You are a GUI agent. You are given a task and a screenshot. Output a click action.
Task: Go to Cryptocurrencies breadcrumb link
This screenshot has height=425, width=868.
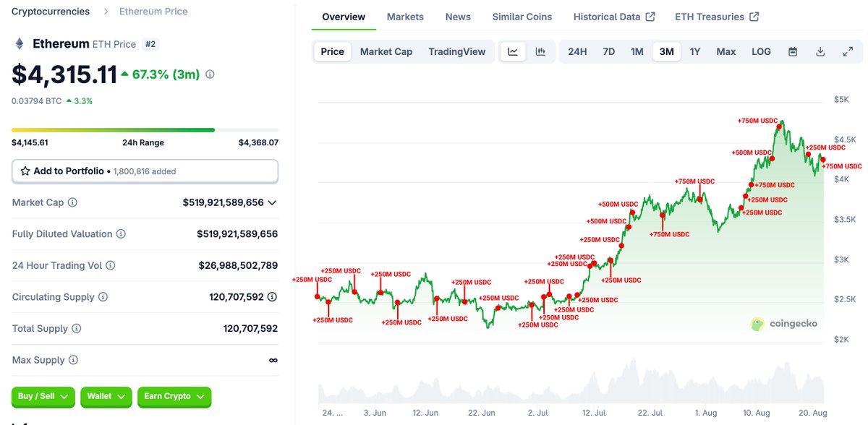(x=51, y=12)
